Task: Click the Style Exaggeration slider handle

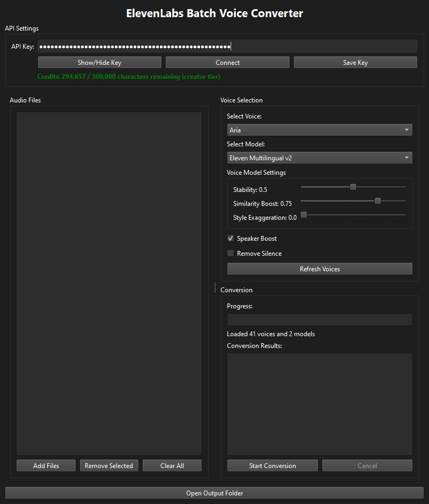Action: [304, 214]
